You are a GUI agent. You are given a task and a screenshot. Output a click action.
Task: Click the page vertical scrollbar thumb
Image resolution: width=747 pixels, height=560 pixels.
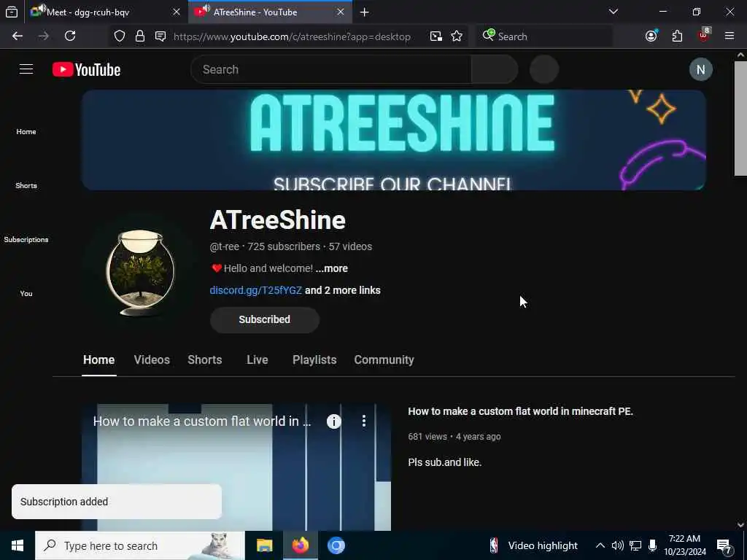click(741, 119)
